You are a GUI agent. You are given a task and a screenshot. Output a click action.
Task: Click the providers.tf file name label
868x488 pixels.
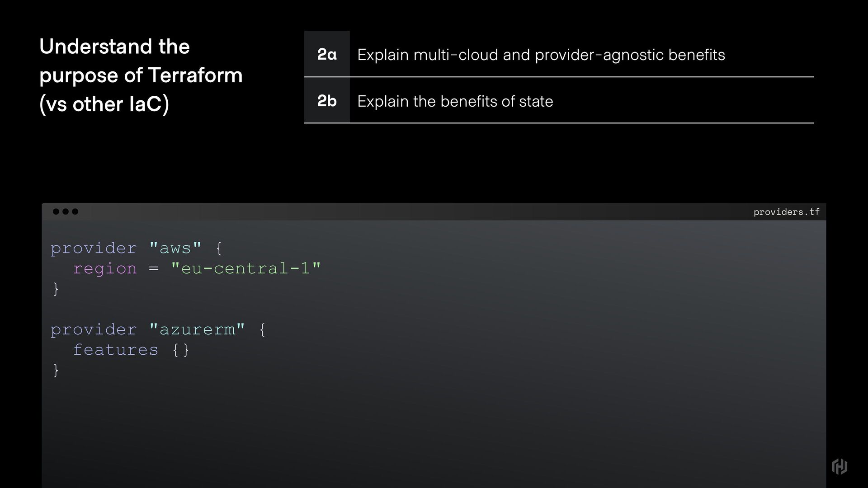click(x=787, y=212)
